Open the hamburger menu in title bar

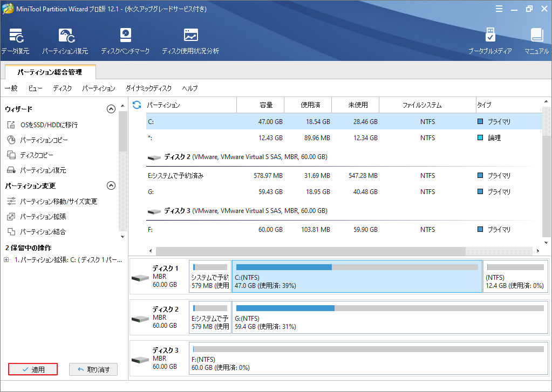point(499,9)
